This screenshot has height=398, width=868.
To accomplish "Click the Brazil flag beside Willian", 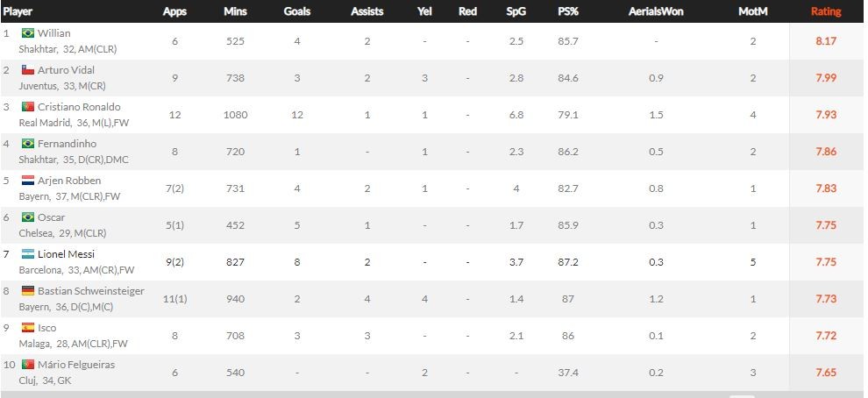I will pos(27,33).
